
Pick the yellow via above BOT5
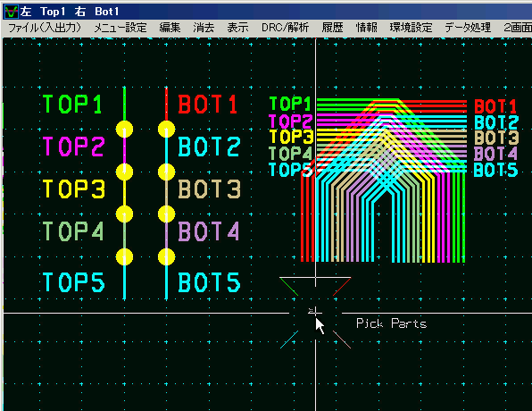(167, 256)
